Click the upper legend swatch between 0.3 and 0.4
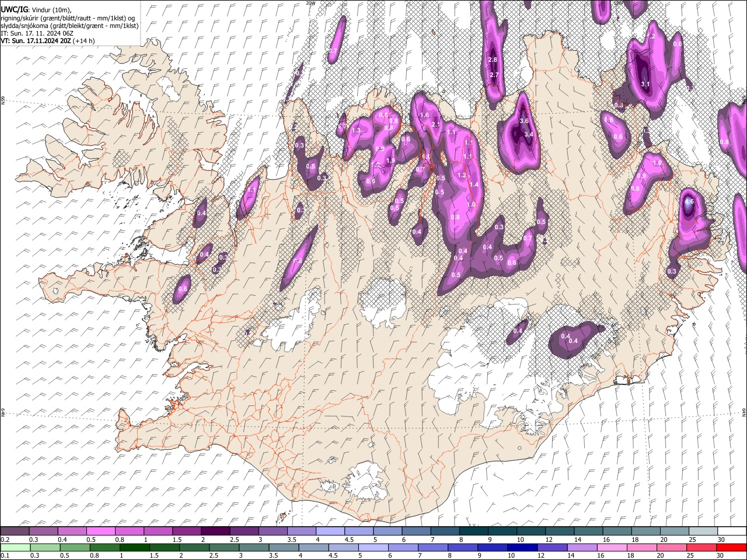747x560 pixels. tap(44, 531)
